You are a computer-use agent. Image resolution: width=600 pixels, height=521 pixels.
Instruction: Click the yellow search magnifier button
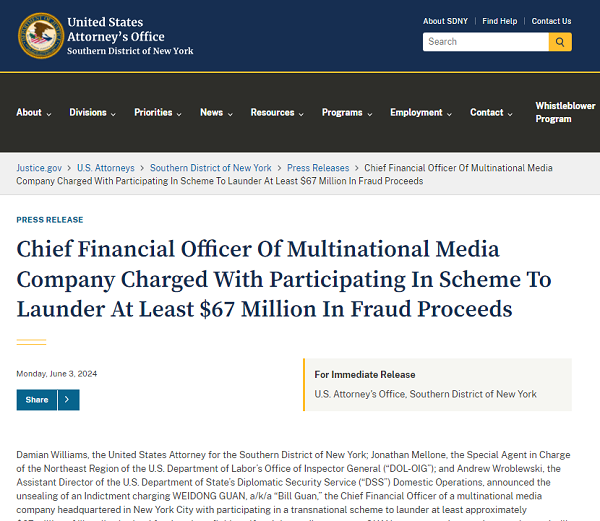(560, 42)
